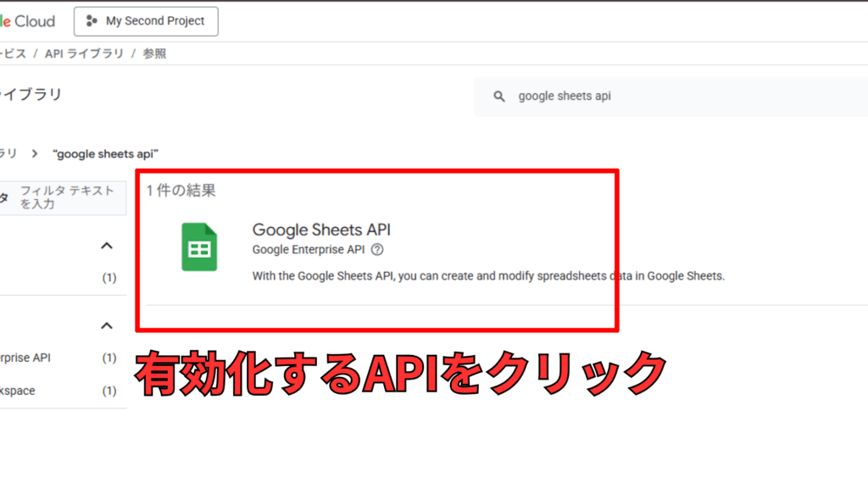Click the Sheets API description text
The height and width of the screenshot is (488, 868).
(x=488, y=276)
